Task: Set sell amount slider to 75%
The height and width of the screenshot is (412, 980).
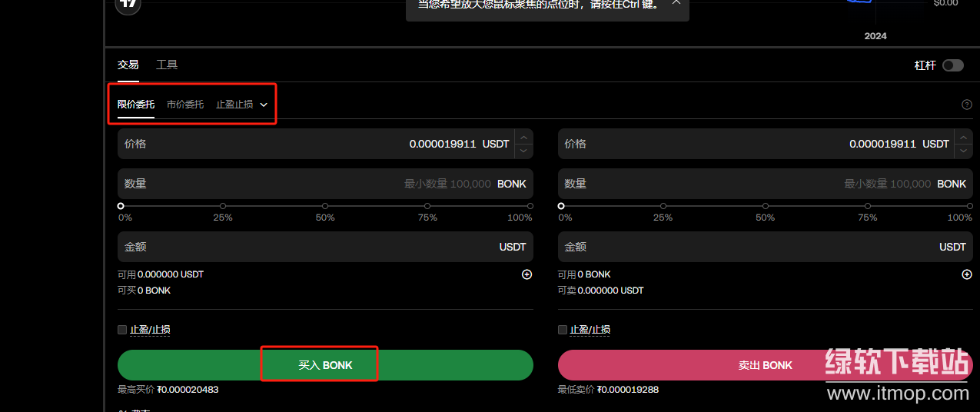Action: (x=868, y=206)
